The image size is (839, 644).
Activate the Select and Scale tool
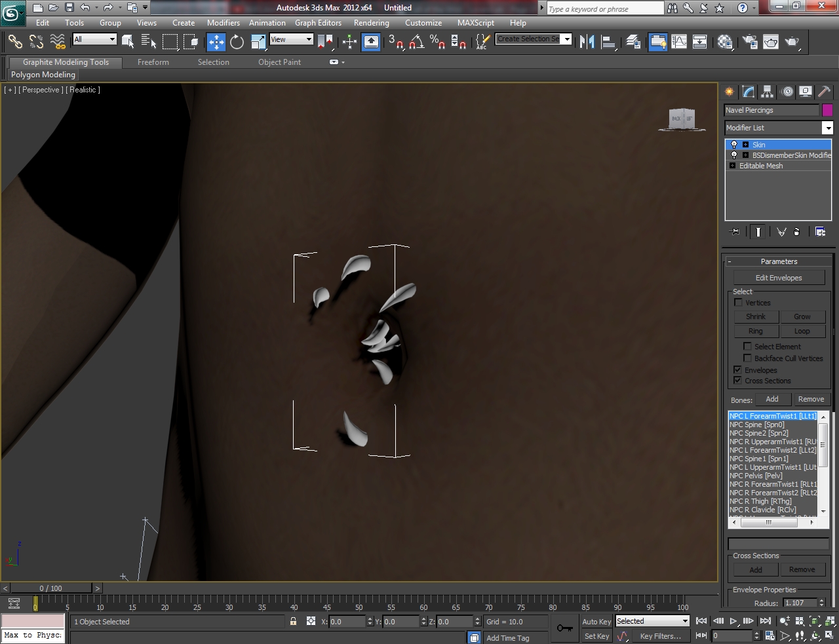coord(258,42)
